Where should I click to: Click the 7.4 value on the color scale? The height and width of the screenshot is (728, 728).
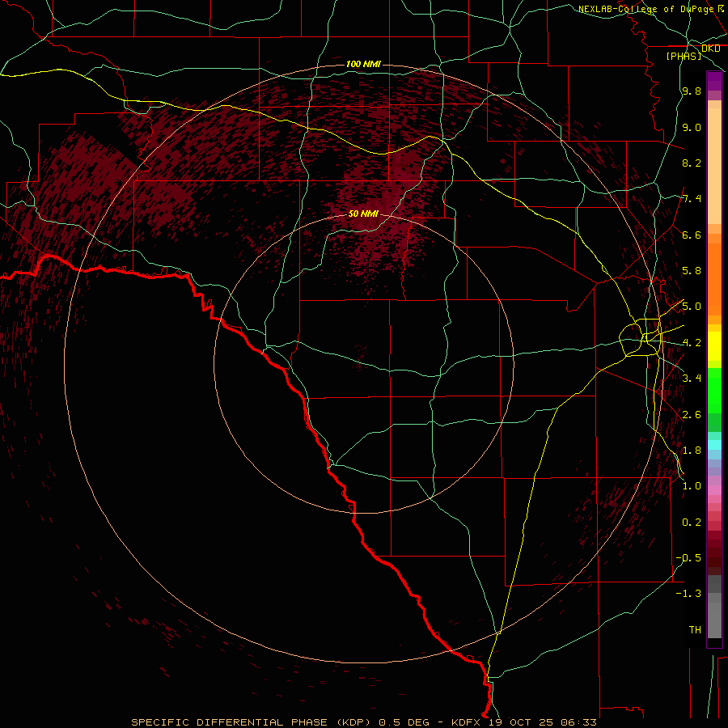pyautogui.click(x=692, y=199)
